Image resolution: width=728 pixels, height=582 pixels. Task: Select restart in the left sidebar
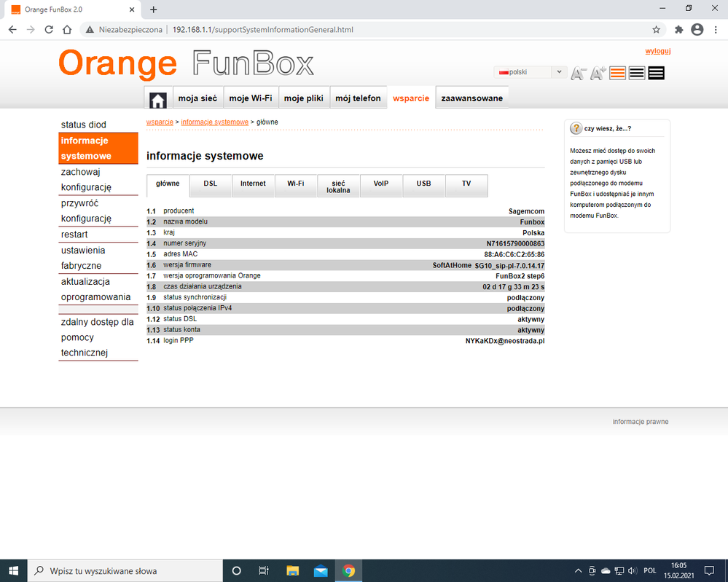[74, 235]
